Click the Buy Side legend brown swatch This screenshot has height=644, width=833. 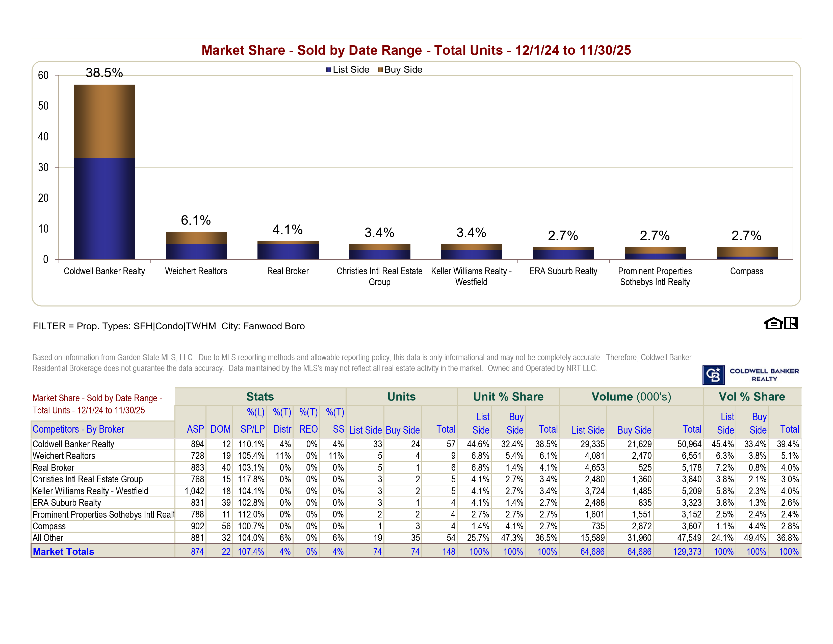[x=380, y=70]
